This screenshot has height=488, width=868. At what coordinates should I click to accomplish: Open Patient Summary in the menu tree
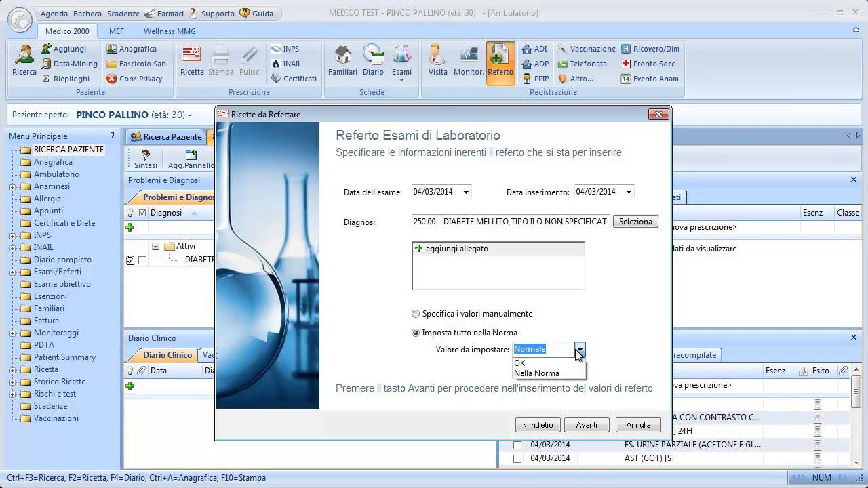coord(64,357)
